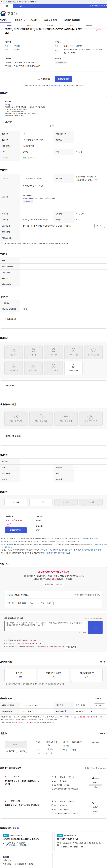Click info icon beside 인증기관
Image resolution: width=107 pixels, height=868 pixels.
(63, 705)
